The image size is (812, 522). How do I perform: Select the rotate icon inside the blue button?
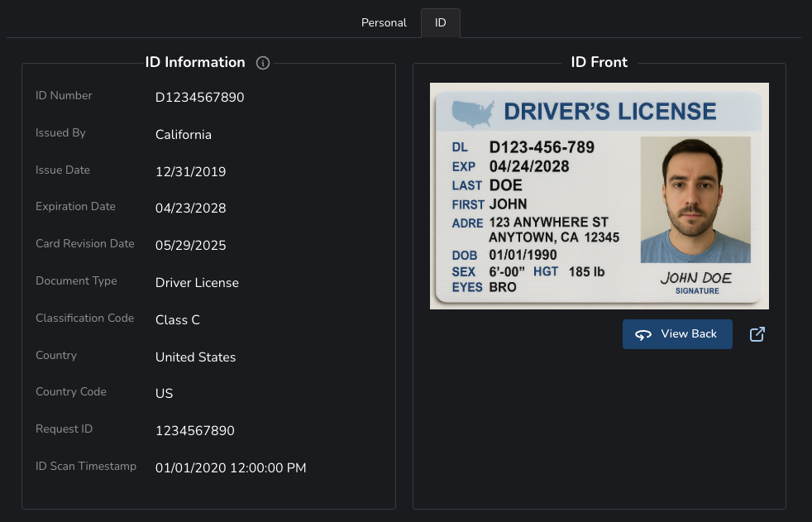(643, 334)
